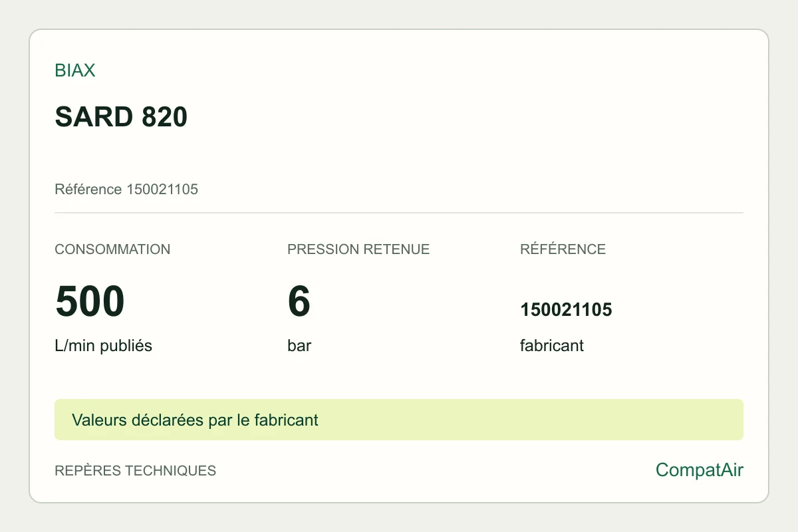Click the REPÈRES TECHNIQUES footer label

coord(136,471)
